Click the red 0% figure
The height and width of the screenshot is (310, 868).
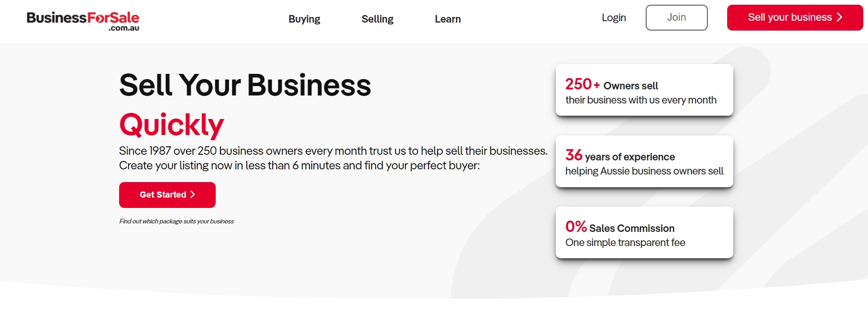point(576,227)
